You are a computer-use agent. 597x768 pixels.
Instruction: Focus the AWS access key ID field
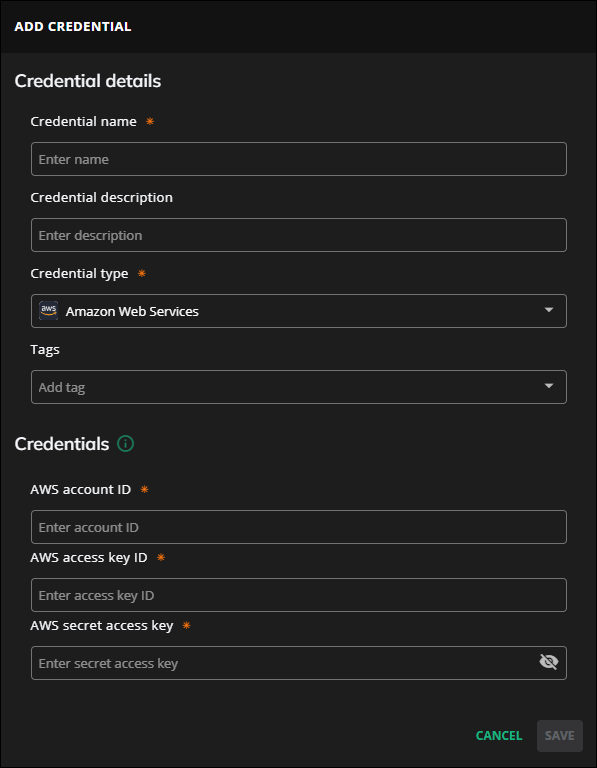[299, 595]
